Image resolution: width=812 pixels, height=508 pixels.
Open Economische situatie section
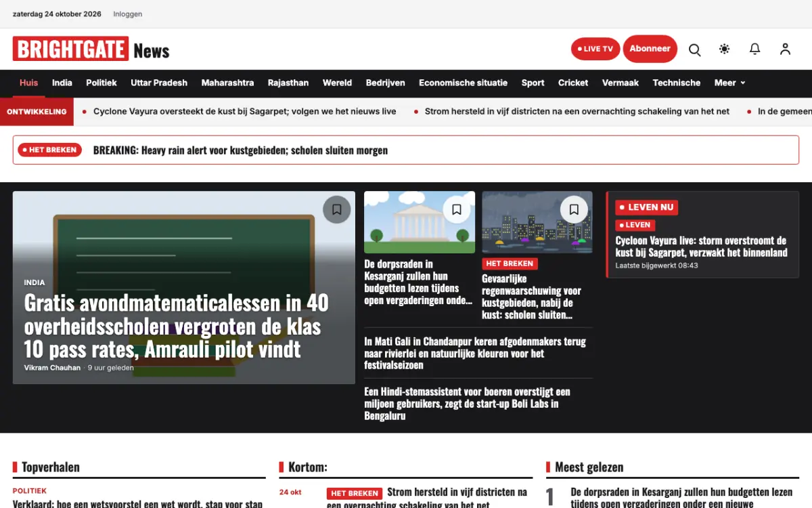click(x=463, y=83)
